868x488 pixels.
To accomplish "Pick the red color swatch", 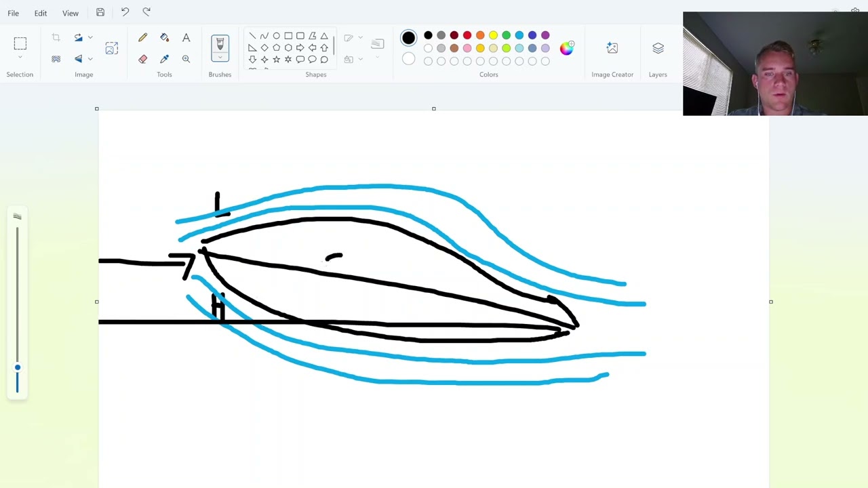I will 467,35.
